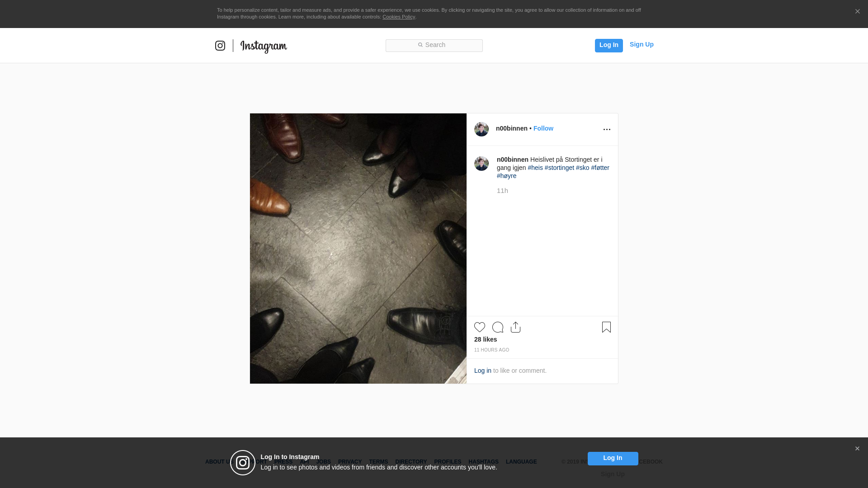Click the n00binnen username in post header
The width and height of the screenshot is (868, 488).
(512, 128)
